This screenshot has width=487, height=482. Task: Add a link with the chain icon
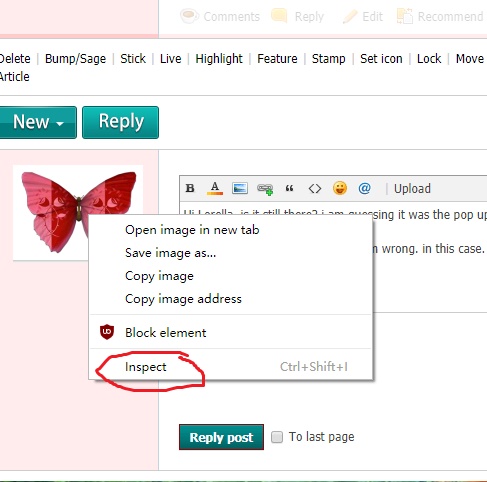click(265, 189)
